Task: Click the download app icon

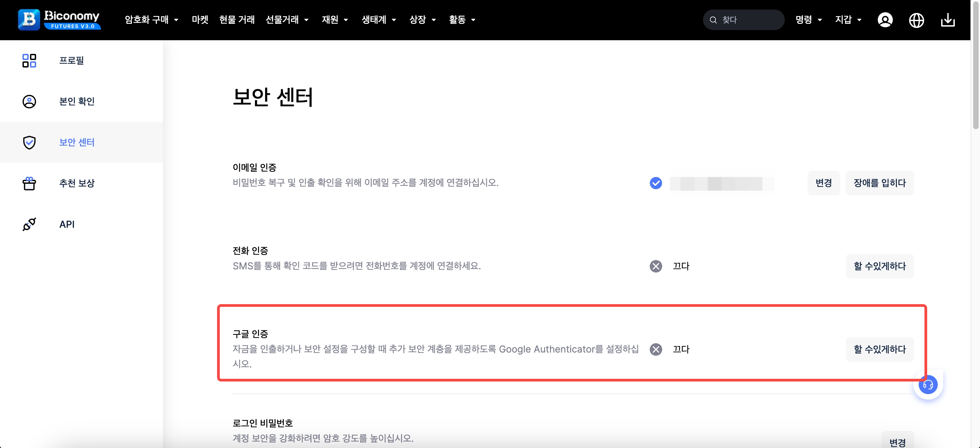Action: coord(948,20)
